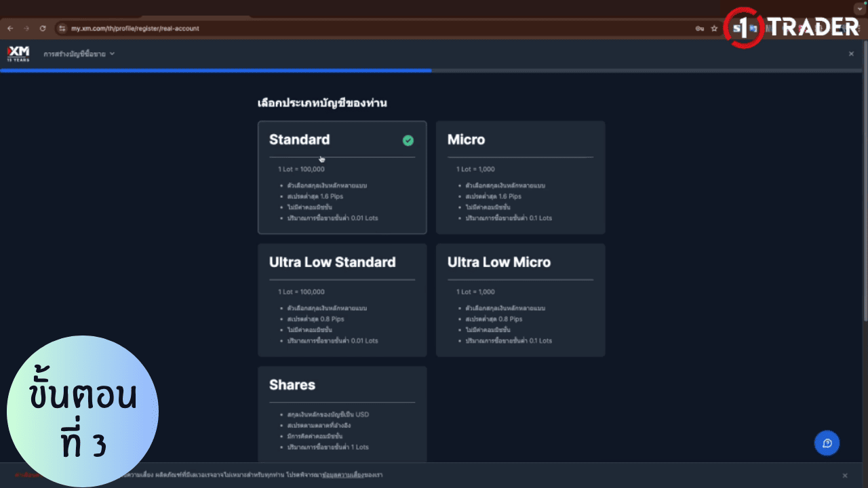Choose the Ultra Low Micro account
The width and height of the screenshot is (868, 488).
pyautogui.click(x=520, y=300)
